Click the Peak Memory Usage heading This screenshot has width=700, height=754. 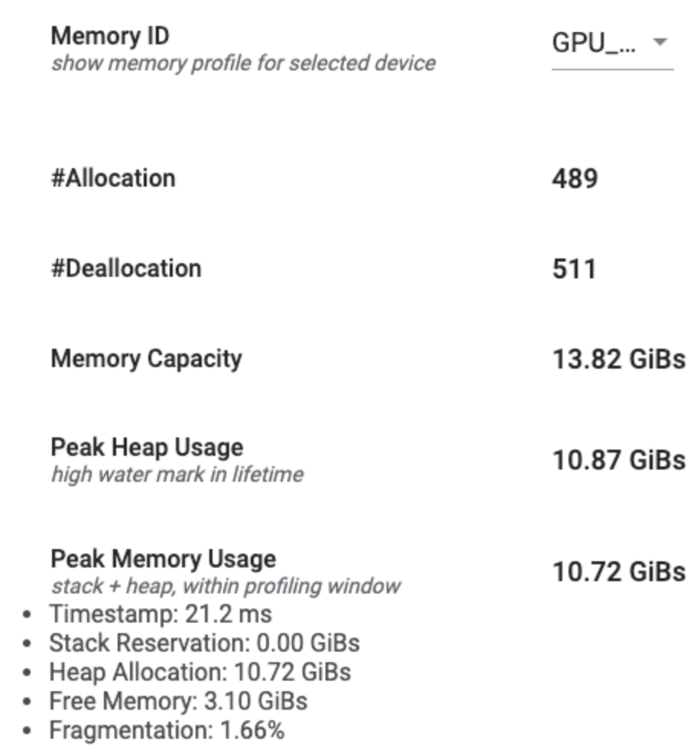click(x=163, y=559)
